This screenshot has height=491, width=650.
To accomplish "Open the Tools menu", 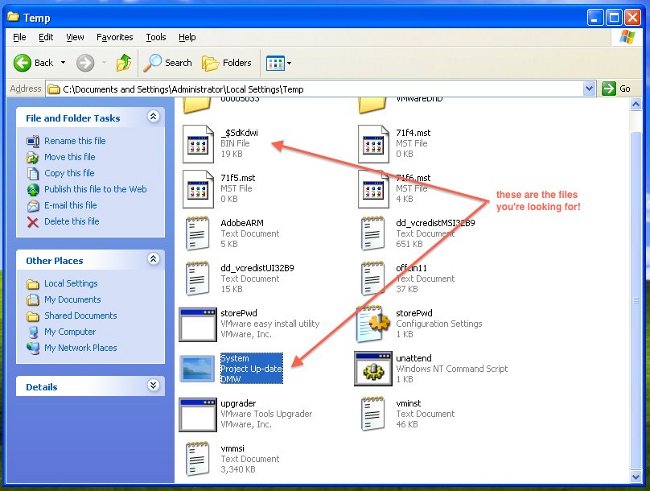I will [x=155, y=37].
